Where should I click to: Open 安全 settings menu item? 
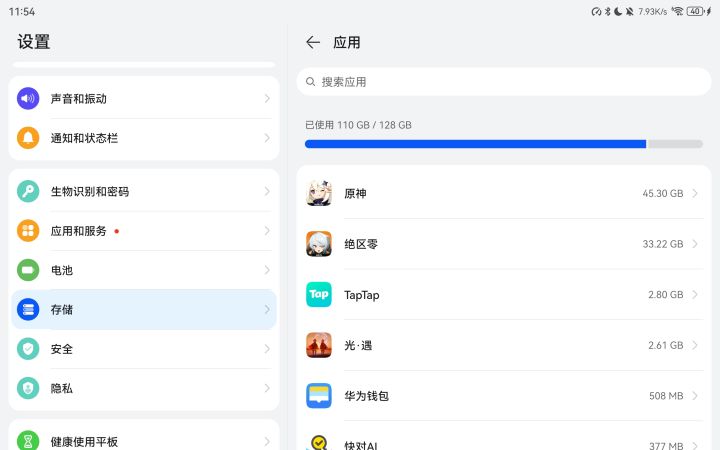[x=143, y=349]
